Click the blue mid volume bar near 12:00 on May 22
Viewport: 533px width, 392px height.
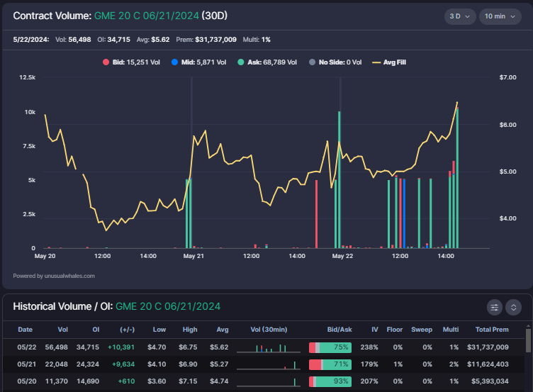[x=404, y=213]
